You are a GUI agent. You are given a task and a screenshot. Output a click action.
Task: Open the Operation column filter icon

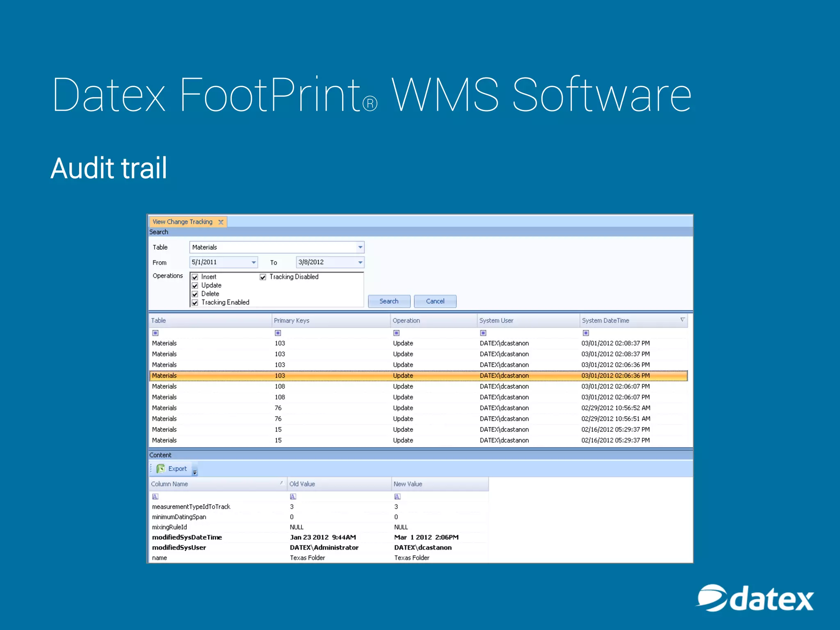click(x=396, y=333)
